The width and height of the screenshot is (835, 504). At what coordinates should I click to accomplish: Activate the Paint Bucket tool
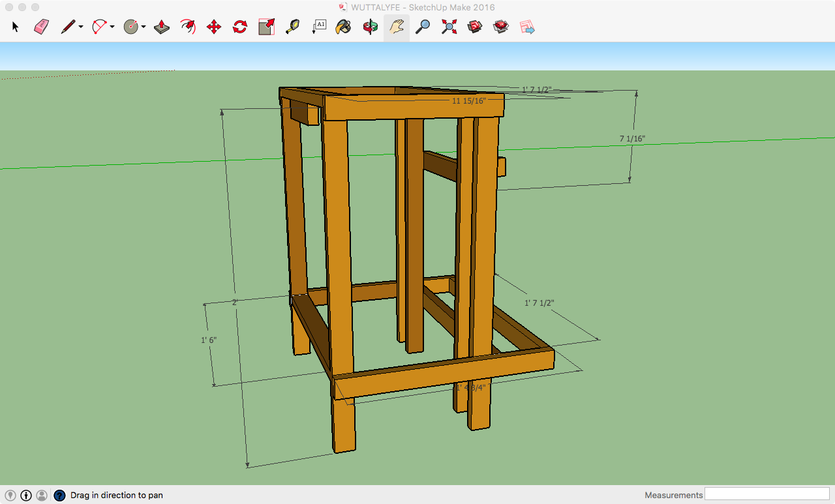pos(344,27)
